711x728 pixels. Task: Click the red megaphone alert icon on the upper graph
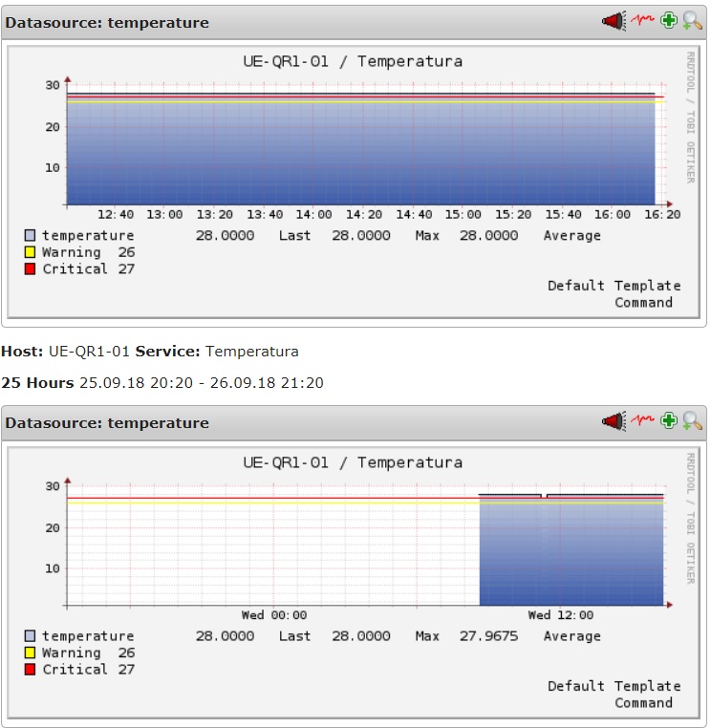coord(613,20)
